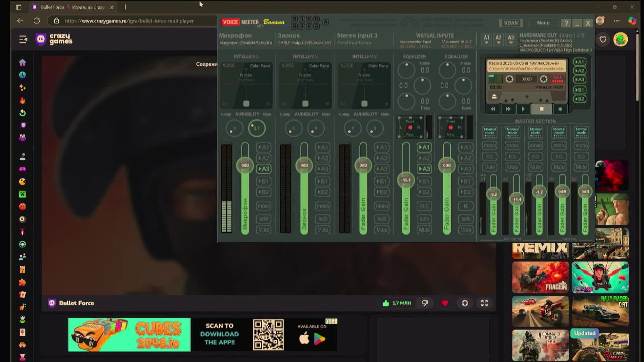The image size is (644, 362).
Task: Click the cassette eject icon
Action: 494,97
